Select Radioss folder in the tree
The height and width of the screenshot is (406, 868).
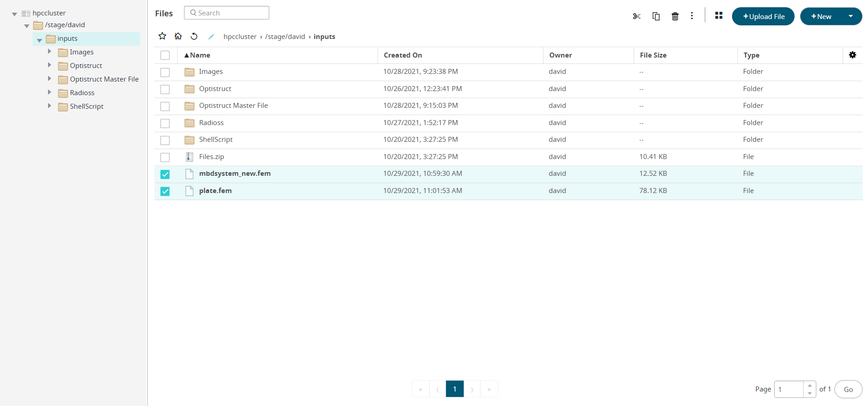click(x=82, y=93)
